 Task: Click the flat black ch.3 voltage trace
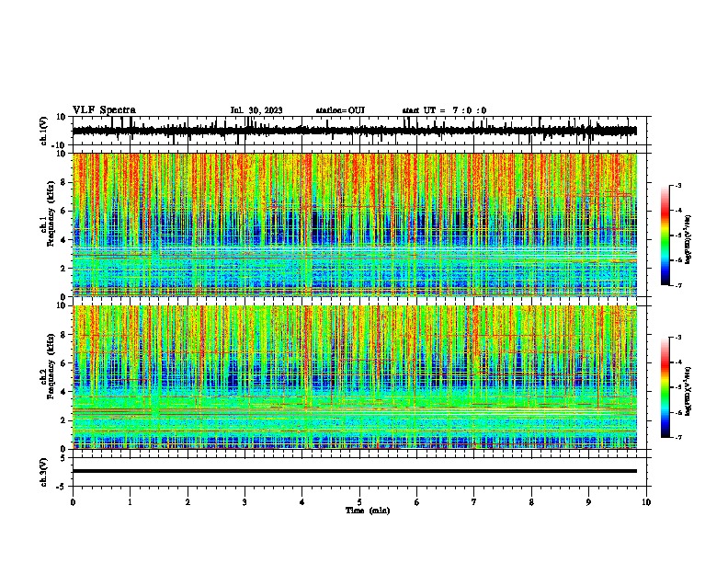click(x=354, y=471)
